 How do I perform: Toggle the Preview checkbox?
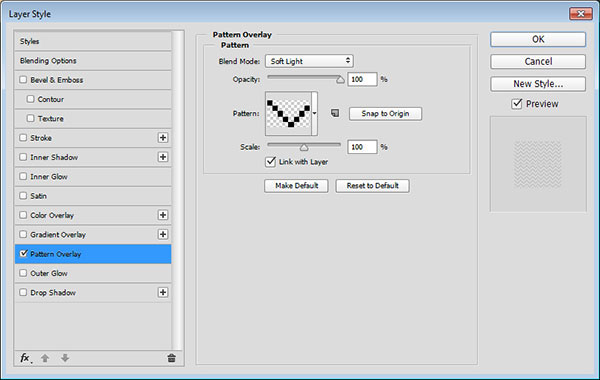[517, 104]
